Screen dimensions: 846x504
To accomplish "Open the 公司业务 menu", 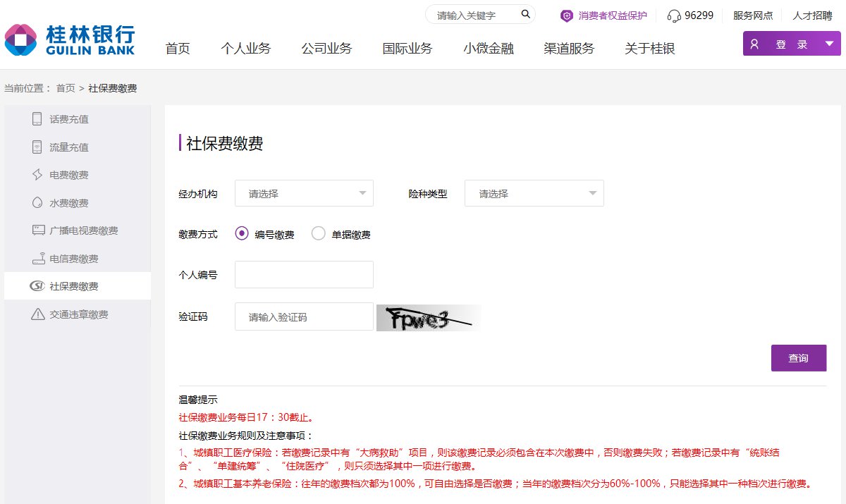I will 326,49.
